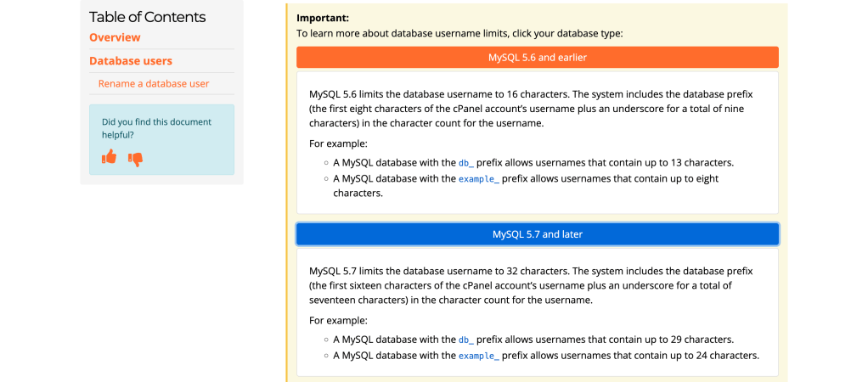
Task: Click the thumbs up feedback icon
Action: point(109,157)
